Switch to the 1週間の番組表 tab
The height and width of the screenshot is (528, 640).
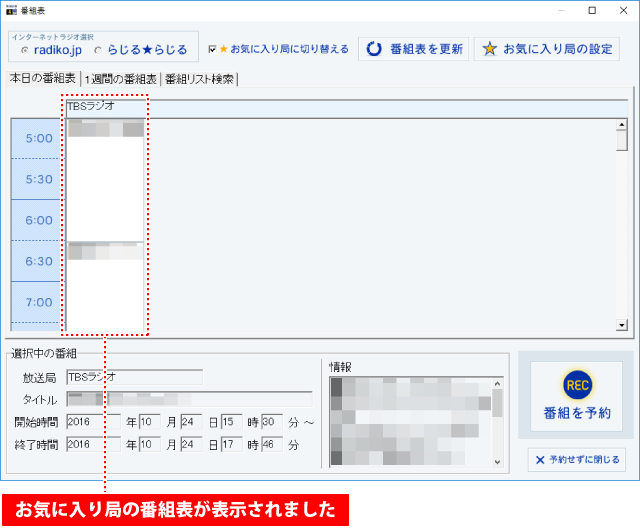point(121,79)
